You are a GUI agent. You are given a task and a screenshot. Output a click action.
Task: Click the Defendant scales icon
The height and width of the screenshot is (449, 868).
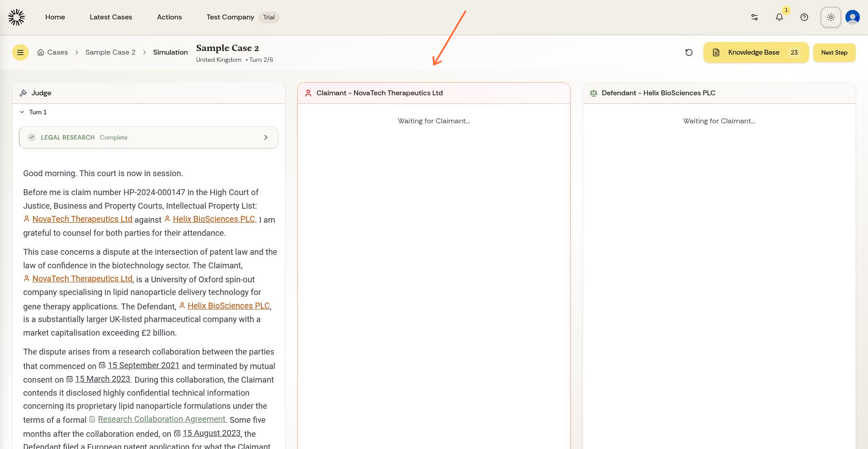594,93
